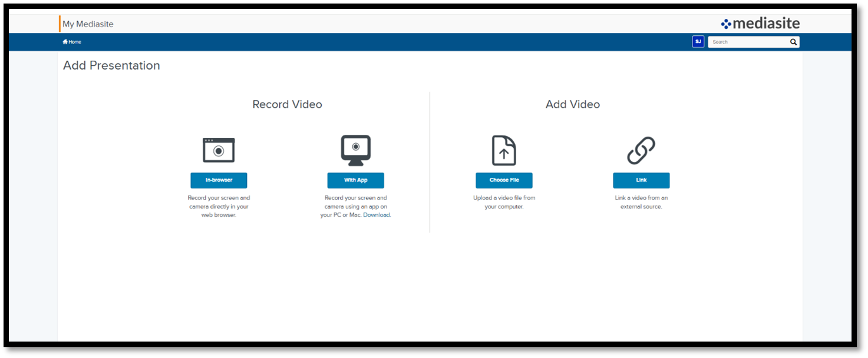This screenshot has height=358, width=868.
Task: Click the In-browser recording window icon
Action: pos(219,150)
